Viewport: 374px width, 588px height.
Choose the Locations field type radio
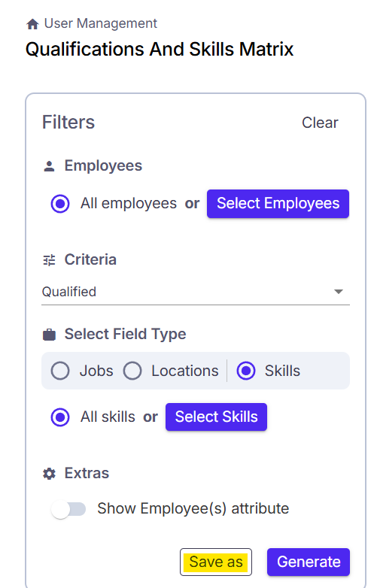[x=132, y=371]
